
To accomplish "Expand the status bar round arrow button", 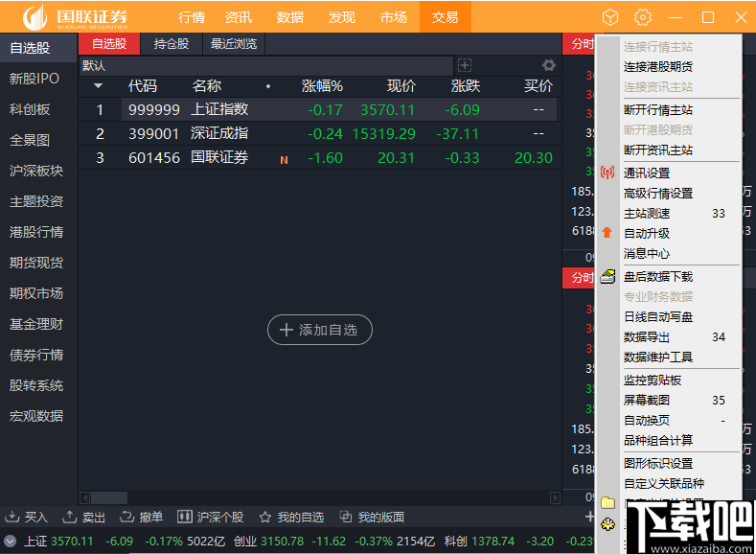I will pyautogui.click(x=10, y=542).
